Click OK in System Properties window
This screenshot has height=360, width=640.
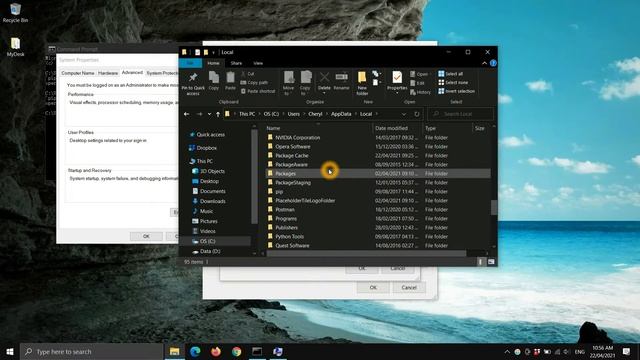[x=146, y=236]
